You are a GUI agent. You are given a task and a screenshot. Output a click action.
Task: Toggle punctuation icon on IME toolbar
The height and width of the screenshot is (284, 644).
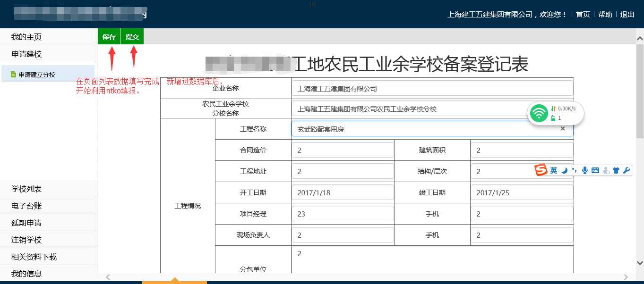575,170
